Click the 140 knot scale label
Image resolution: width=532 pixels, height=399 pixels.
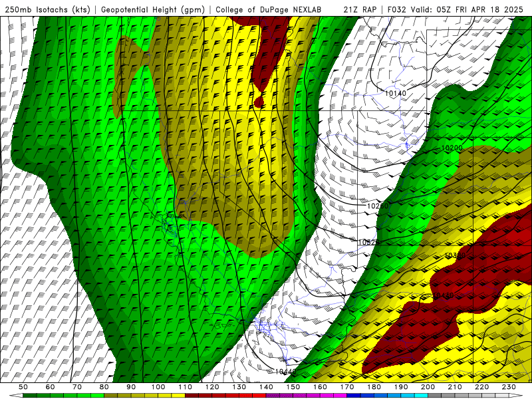click(x=266, y=387)
